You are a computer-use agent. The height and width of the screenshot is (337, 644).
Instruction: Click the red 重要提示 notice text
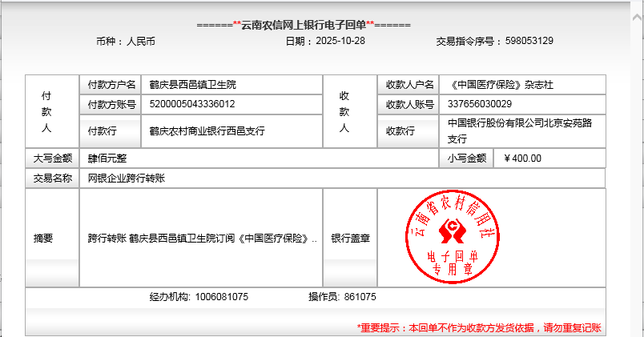coord(479,327)
